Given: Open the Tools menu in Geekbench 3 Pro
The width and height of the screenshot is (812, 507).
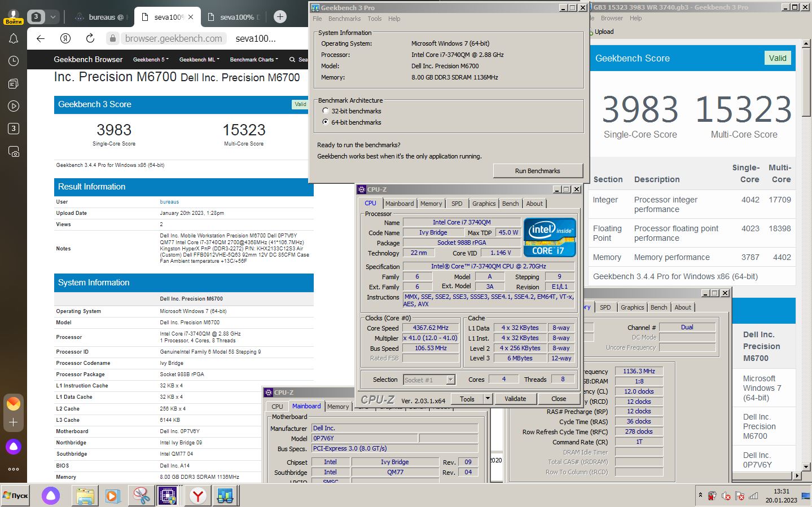Looking at the screenshot, I should point(375,19).
